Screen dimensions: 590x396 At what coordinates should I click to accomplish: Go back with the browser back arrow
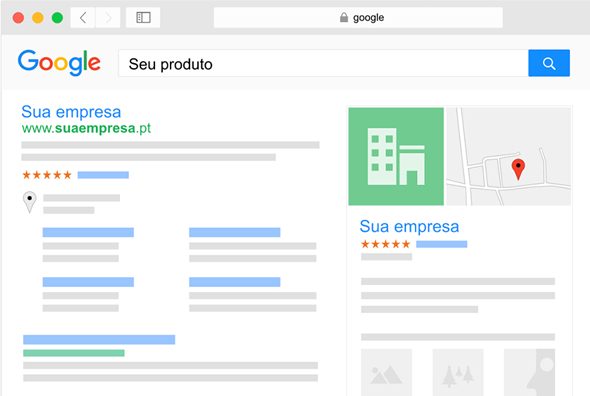pyautogui.click(x=83, y=17)
